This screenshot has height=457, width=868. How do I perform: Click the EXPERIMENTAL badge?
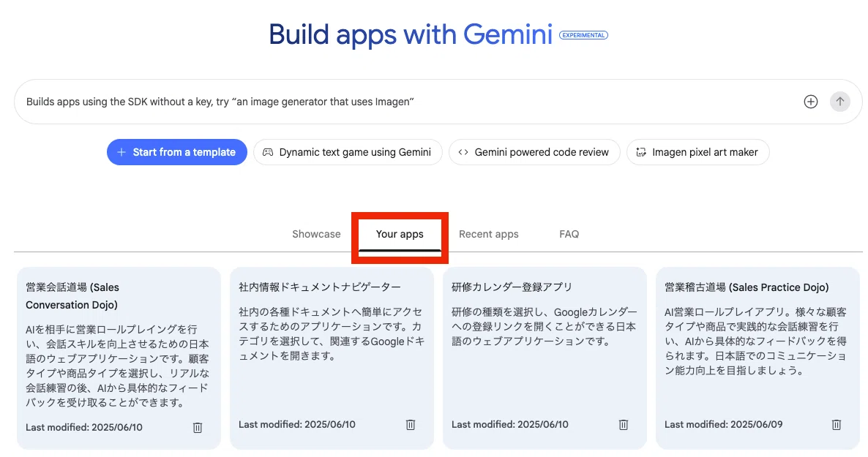tap(583, 35)
